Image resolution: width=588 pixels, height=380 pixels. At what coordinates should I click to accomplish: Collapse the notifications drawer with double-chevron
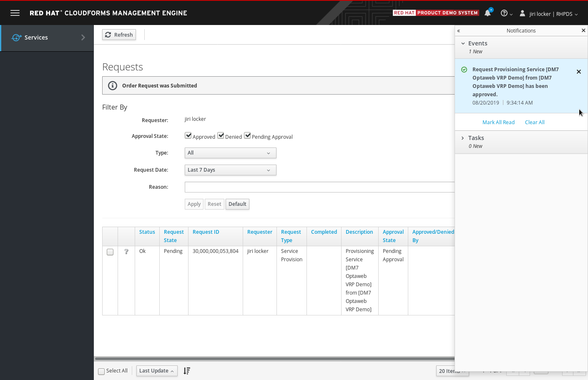tap(459, 31)
